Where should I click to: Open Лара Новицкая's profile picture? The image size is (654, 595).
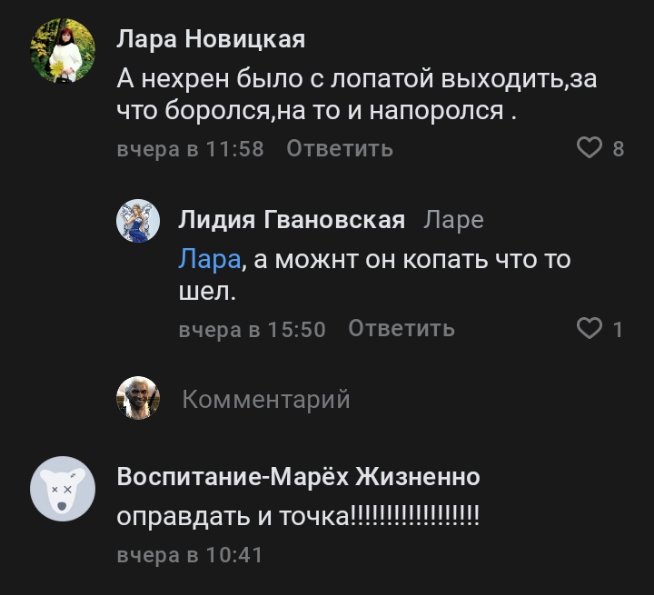[63, 51]
